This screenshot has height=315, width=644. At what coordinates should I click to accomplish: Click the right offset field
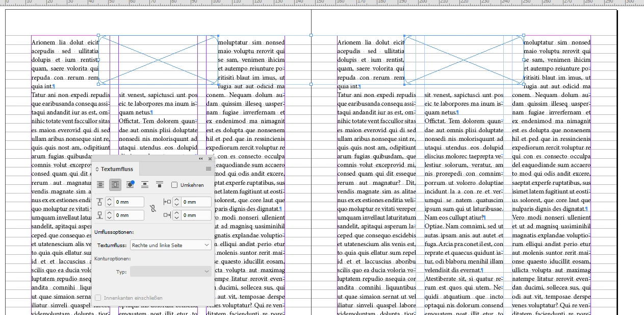196,215
